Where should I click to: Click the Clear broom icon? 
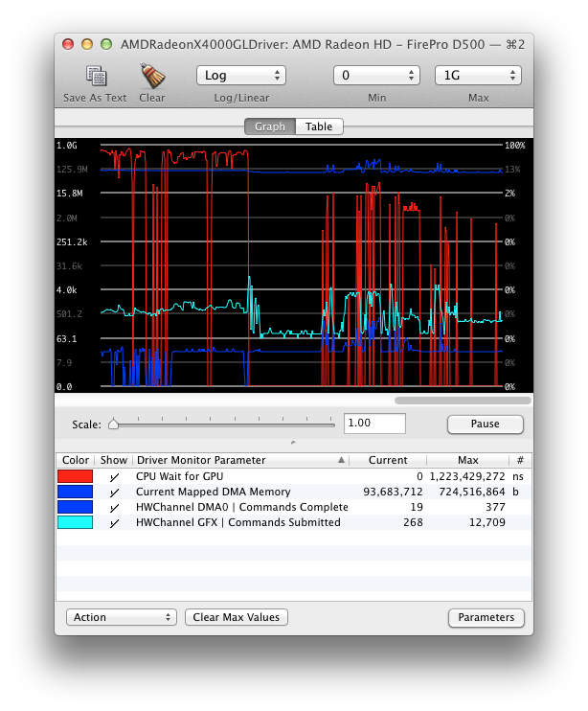click(152, 76)
